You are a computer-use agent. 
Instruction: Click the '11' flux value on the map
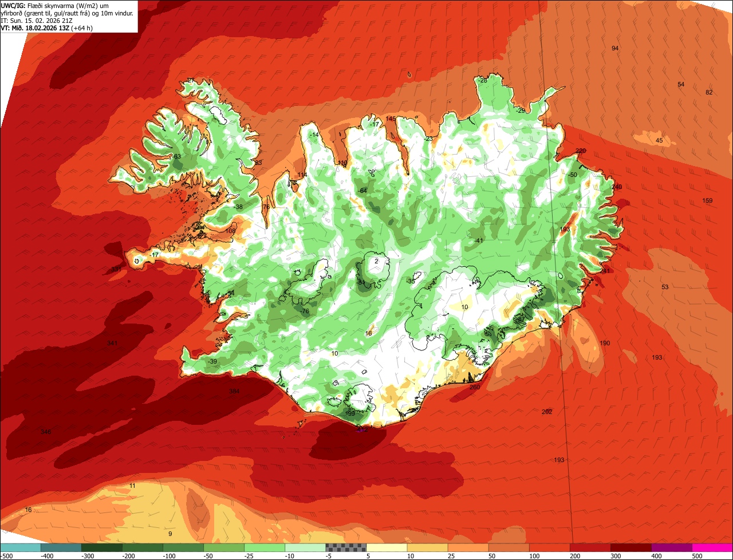(x=132, y=486)
